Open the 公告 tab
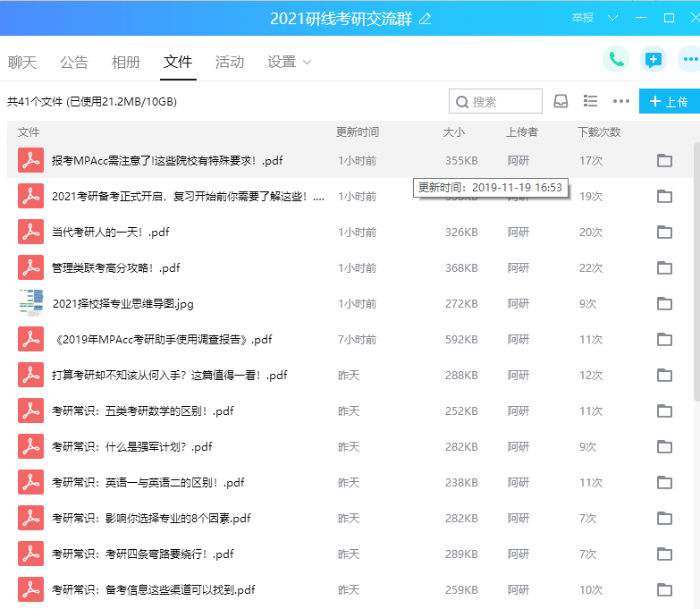 click(74, 62)
